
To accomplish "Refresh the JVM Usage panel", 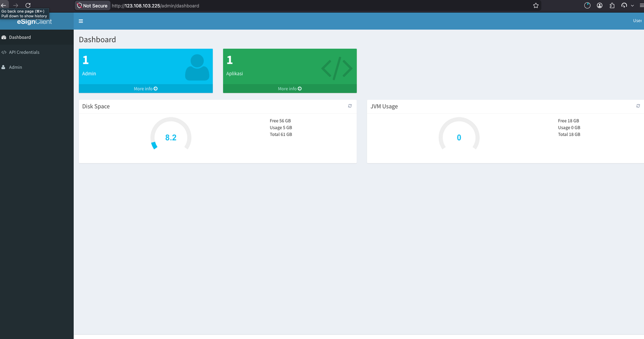I will (x=638, y=106).
